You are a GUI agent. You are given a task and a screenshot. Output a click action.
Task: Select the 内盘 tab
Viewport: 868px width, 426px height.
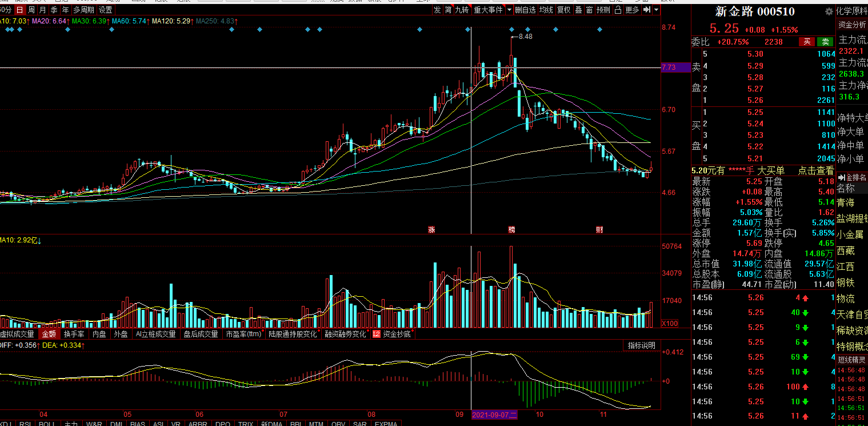point(99,334)
